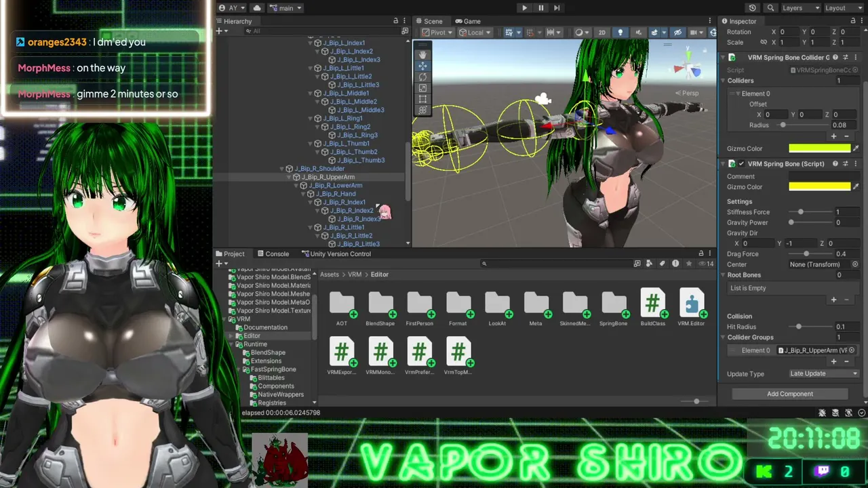The width and height of the screenshot is (868, 488).
Task: Collapse the Root Bones foldout
Action: [724, 275]
